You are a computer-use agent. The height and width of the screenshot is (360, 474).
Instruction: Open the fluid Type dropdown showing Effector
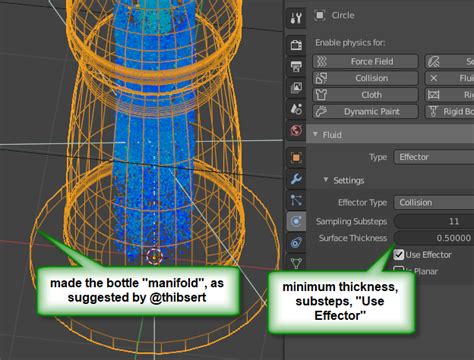tap(434, 157)
